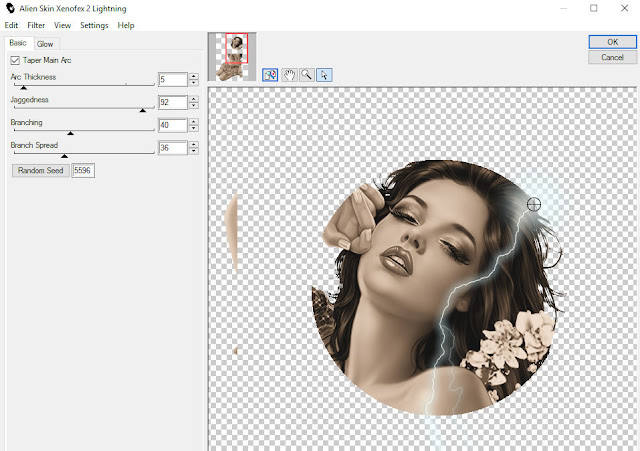This screenshot has width=640, height=451.
Task: Select the Zoom magnifier tool
Action: (x=307, y=75)
